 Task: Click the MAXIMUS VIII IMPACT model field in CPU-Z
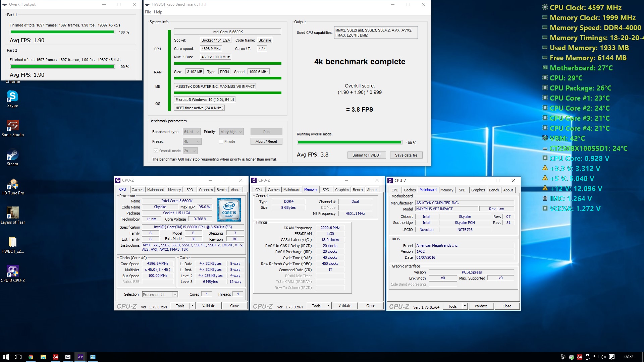(447, 209)
